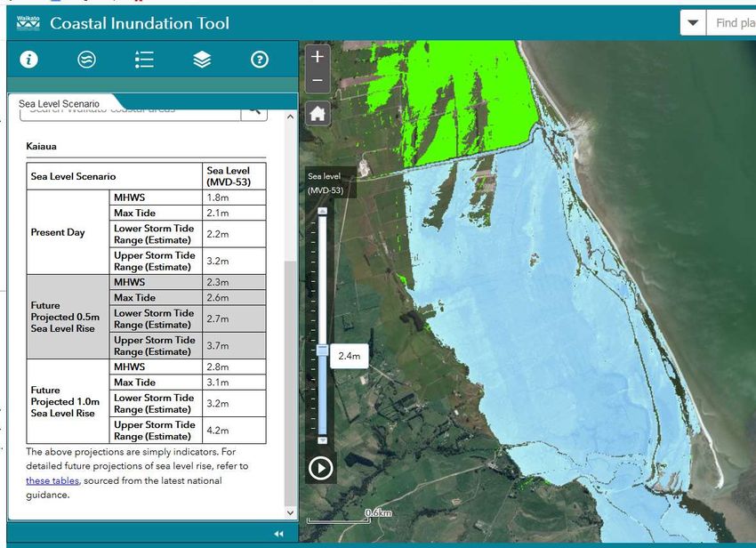
Task: Click the Find place search field
Action: coord(731,22)
